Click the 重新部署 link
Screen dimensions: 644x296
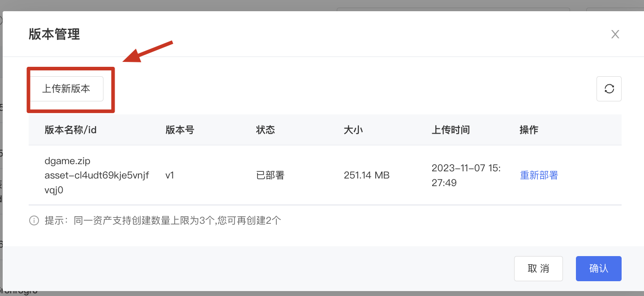click(x=539, y=175)
